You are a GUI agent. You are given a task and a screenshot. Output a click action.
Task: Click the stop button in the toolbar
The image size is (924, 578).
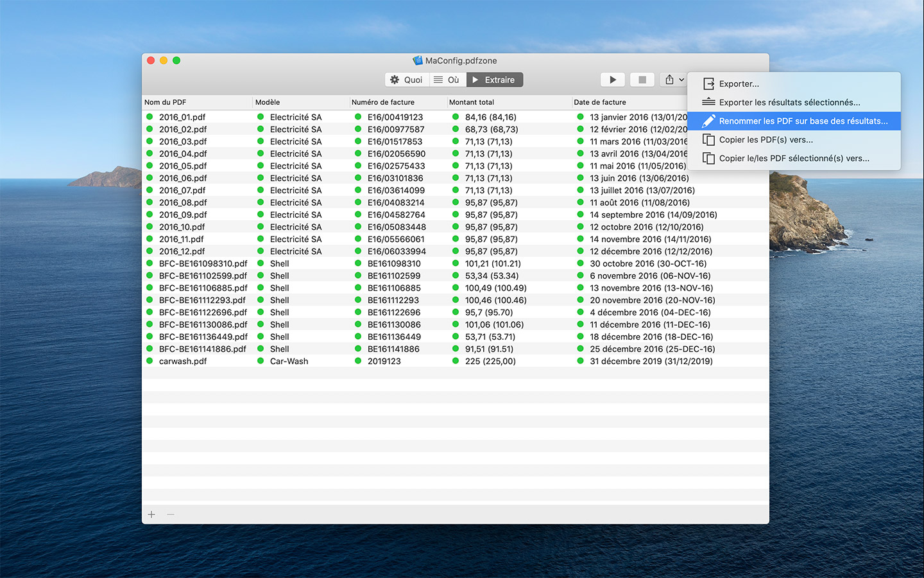[x=642, y=80]
